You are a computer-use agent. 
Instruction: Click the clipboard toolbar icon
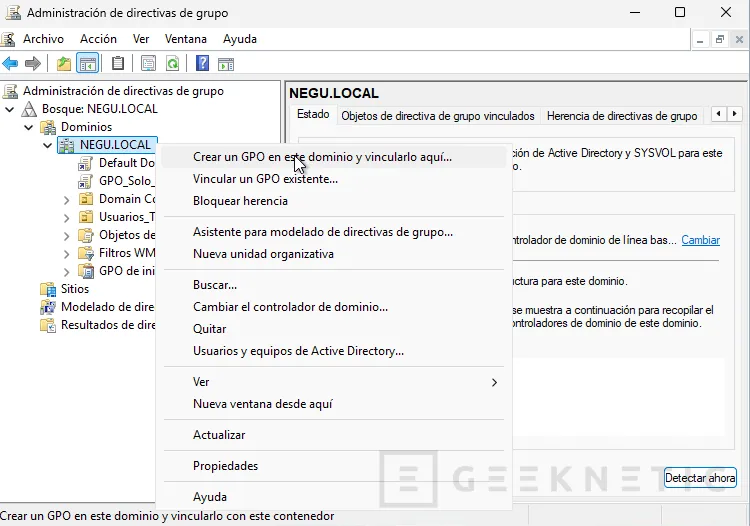point(118,63)
